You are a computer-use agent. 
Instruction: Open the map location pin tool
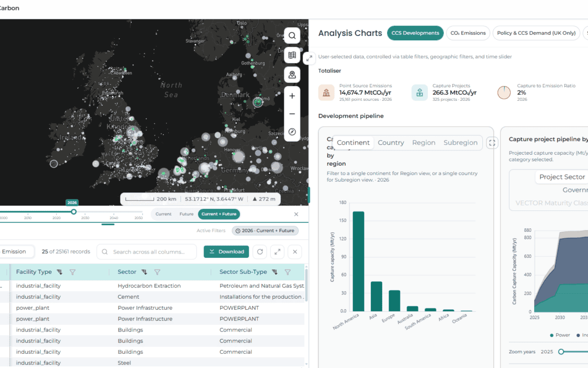[x=292, y=75]
